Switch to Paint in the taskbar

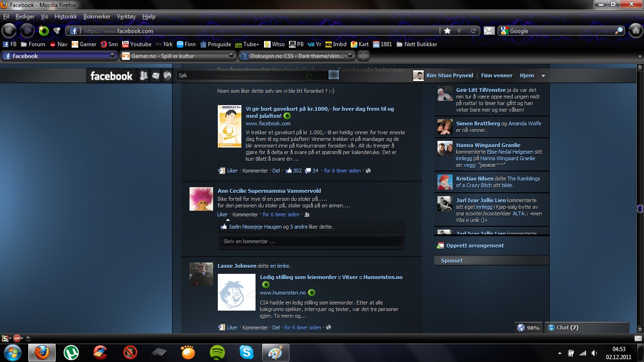pos(275,353)
